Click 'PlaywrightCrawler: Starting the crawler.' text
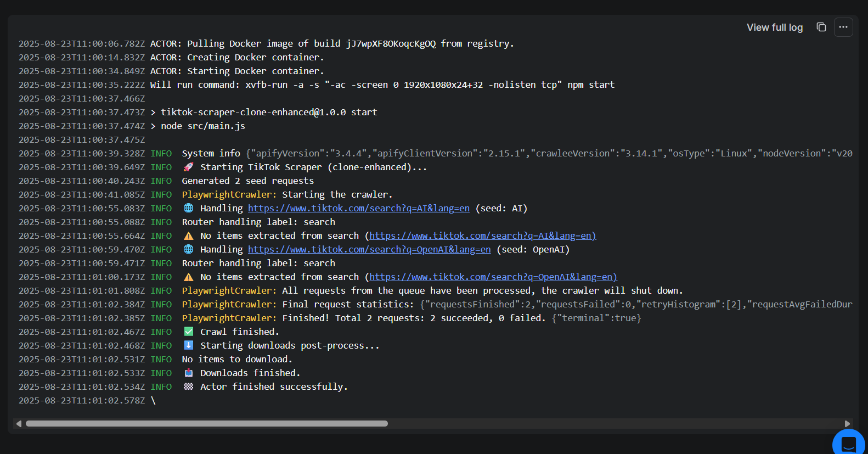868x454 pixels. 288,195
